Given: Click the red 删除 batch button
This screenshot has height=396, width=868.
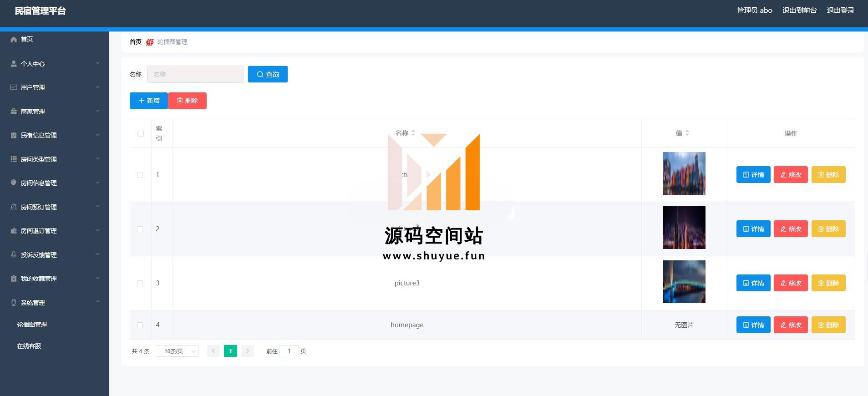Looking at the screenshot, I should (188, 101).
